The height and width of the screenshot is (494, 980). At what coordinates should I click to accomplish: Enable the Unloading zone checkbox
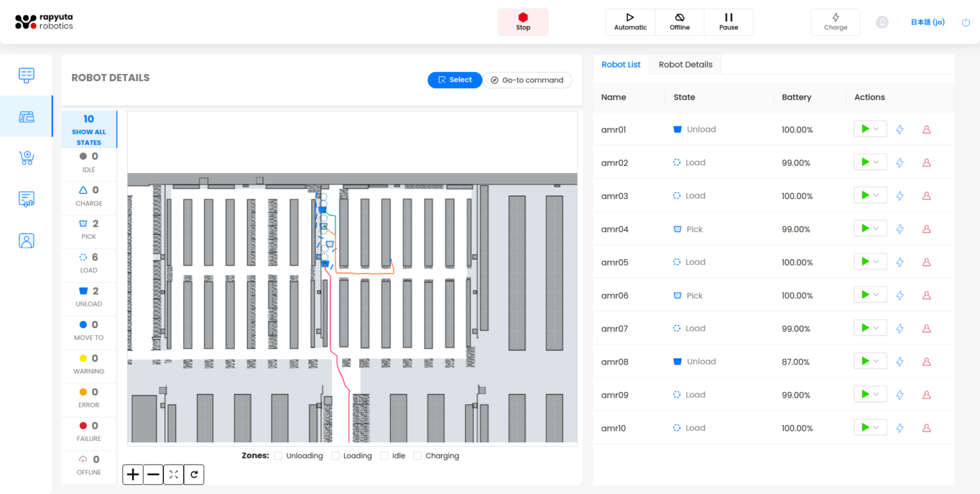coord(278,456)
